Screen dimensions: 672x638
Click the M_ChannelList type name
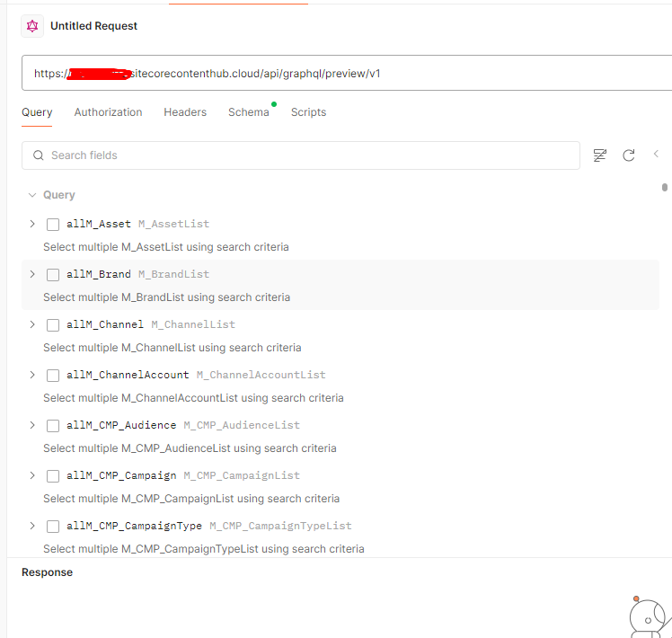click(x=193, y=324)
